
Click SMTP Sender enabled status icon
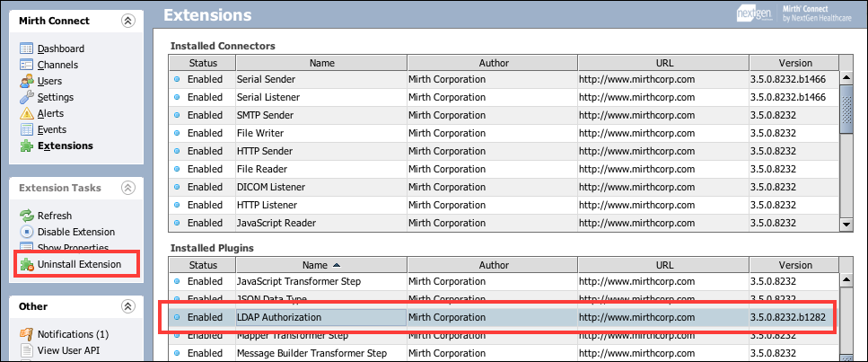click(177, 115)
